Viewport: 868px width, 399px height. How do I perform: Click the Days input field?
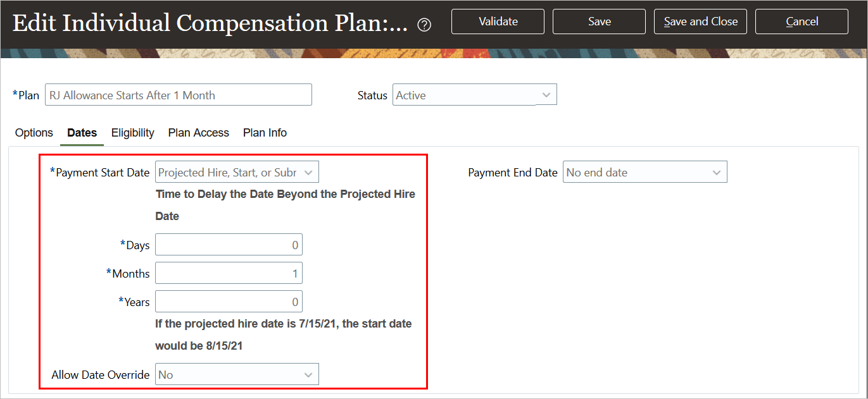pos(229,245)
